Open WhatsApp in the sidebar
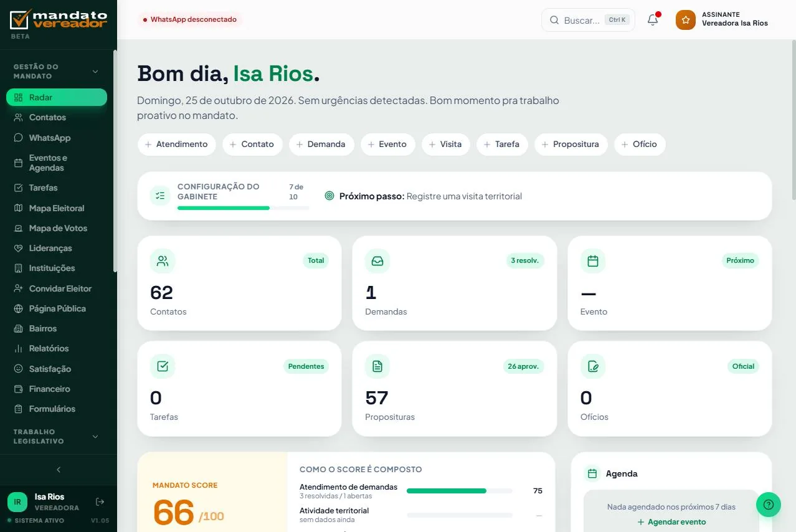The width and height of the screenshot is (796, 532). [x=57, y=138]
